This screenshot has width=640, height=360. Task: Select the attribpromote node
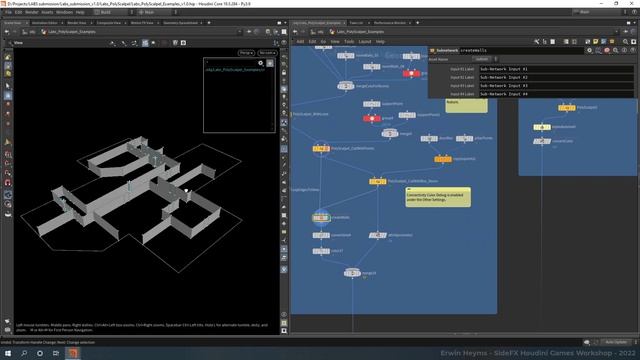coord(378,235)
